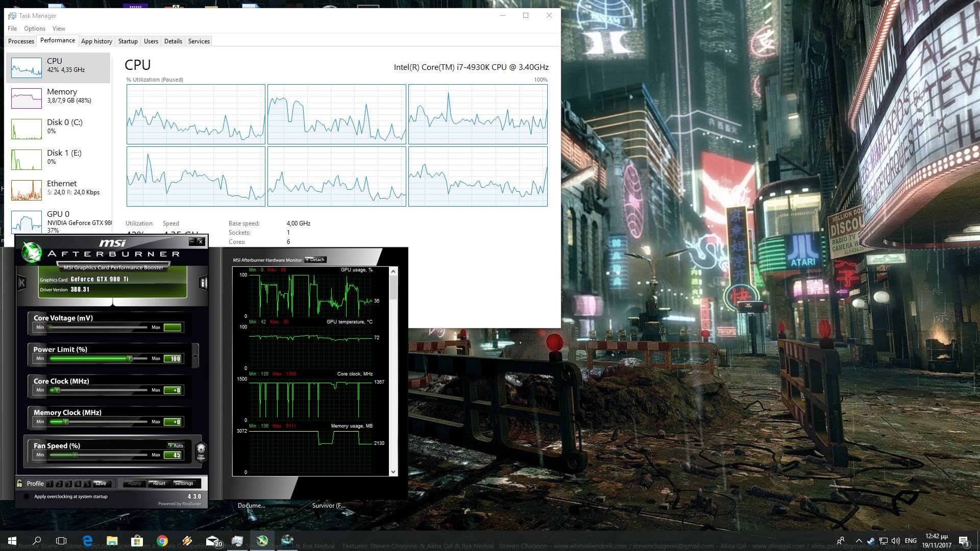This screenshot has height=551, width=980.
Task: Click the Settings button in Afterburner
Action: click(184, 483)
